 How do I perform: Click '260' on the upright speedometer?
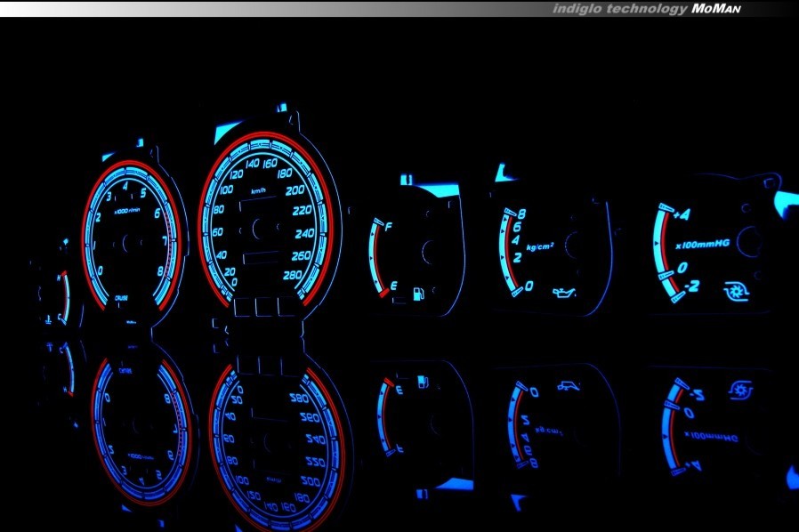coord(301,255)
